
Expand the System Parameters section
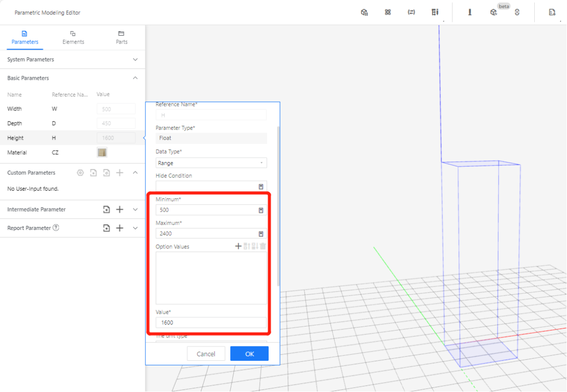click(x=135, y=60)
